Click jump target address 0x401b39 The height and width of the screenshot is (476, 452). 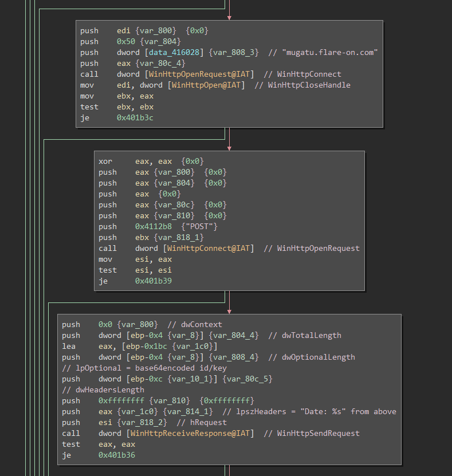click(154, 281)
